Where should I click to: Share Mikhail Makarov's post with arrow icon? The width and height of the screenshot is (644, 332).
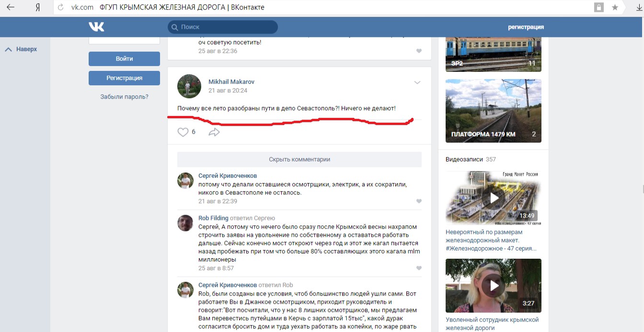(x=214, y=132)
